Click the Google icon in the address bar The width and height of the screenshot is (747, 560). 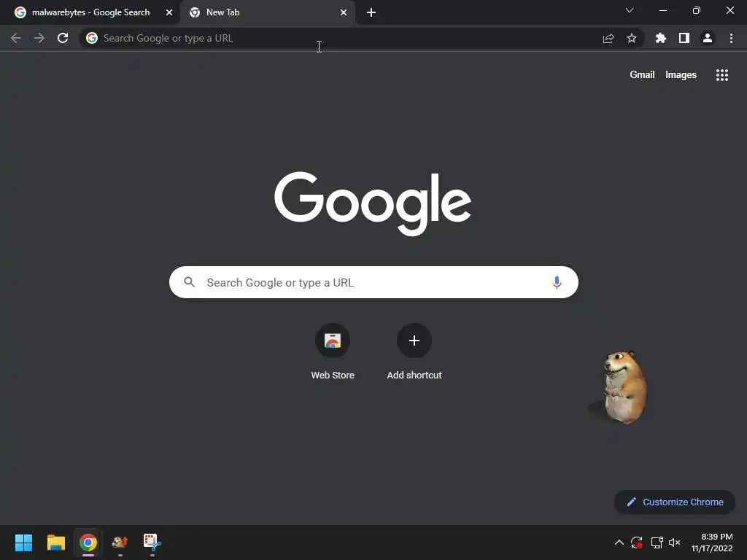92,38
